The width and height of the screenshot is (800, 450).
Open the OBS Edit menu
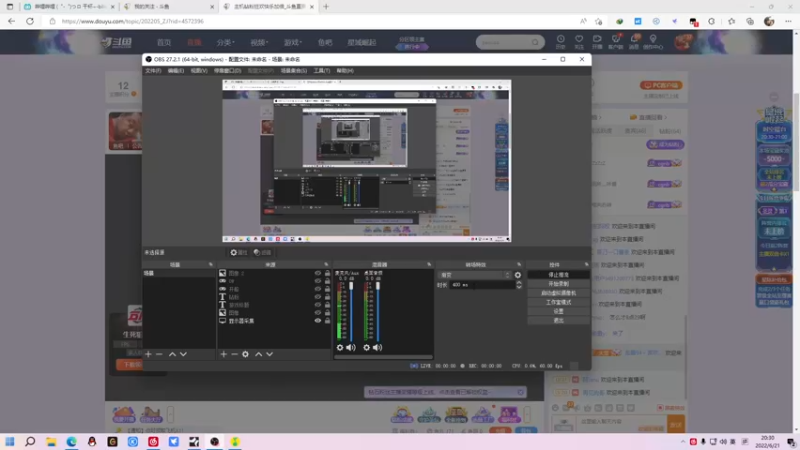pos(176,71)
